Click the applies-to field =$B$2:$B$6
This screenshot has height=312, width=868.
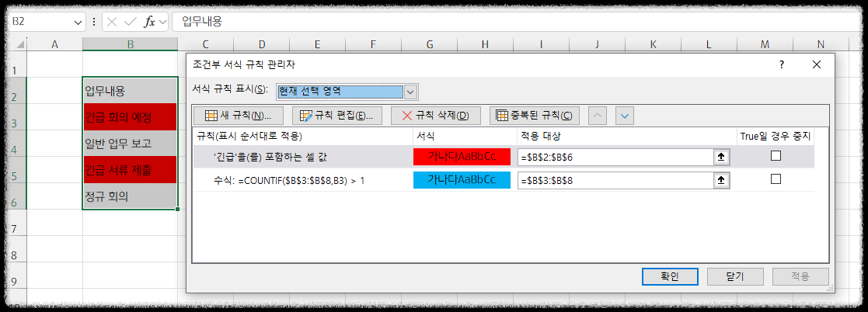pos(616,157)
